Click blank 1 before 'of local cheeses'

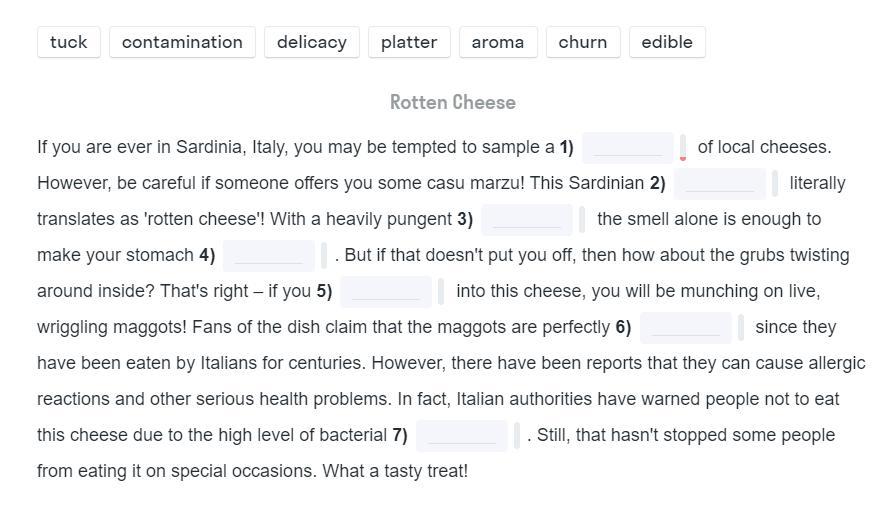pos(627,148)
